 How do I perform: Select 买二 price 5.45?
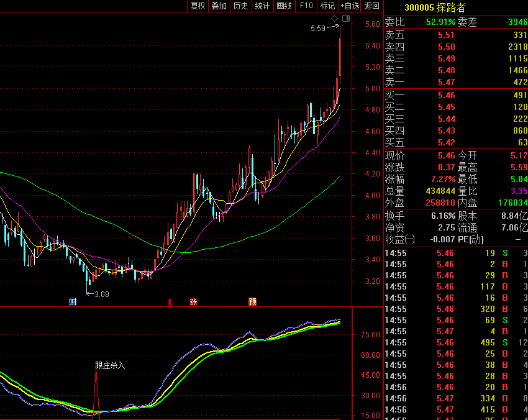pyautogui.click(x=446, y=107)
